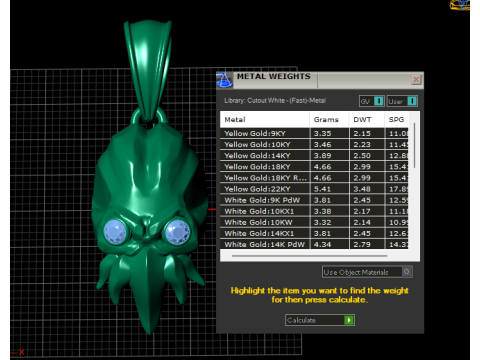
Task: Select the right blue gemstone eye
Action: point(177,231)
